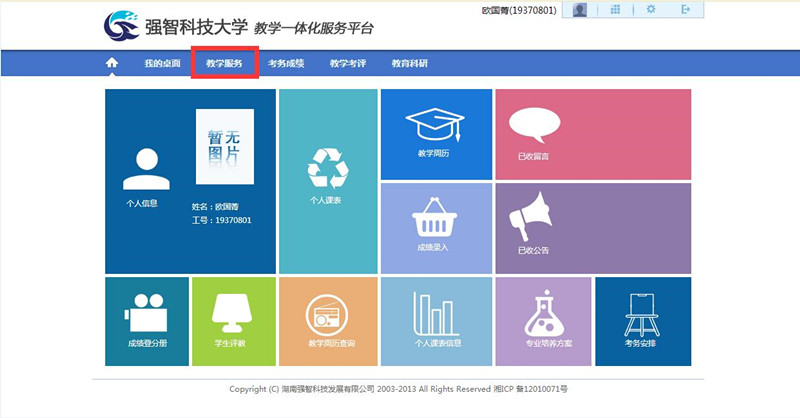The height and width of the screenshot is (418, 800).
Task: Click the home icon in navigation bar
Action: click(112, 63)
